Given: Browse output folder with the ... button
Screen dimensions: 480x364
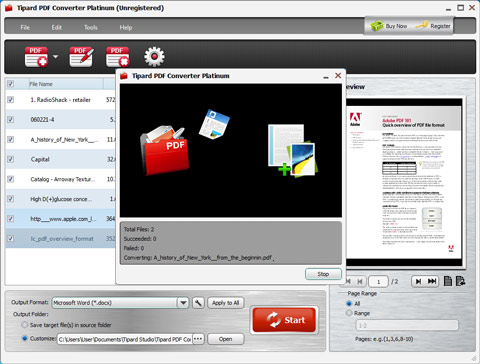Looking at the screenshot, I should click(198, 339).
